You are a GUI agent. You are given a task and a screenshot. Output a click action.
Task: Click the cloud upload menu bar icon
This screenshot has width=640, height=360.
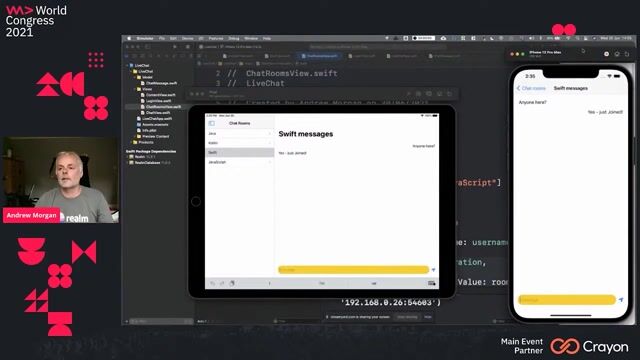443,38
